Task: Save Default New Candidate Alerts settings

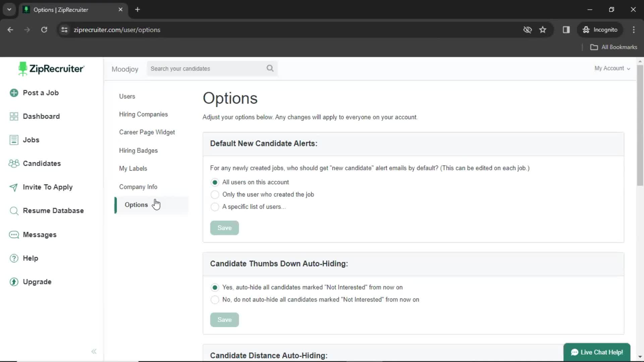Action: 224,228
